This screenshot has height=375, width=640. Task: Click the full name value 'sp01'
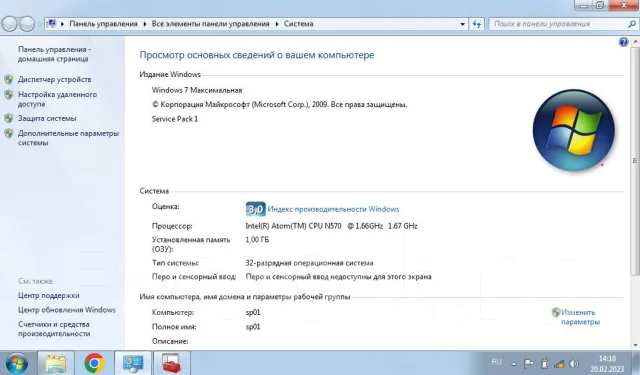pyautogui.click(x=253, y=327)
